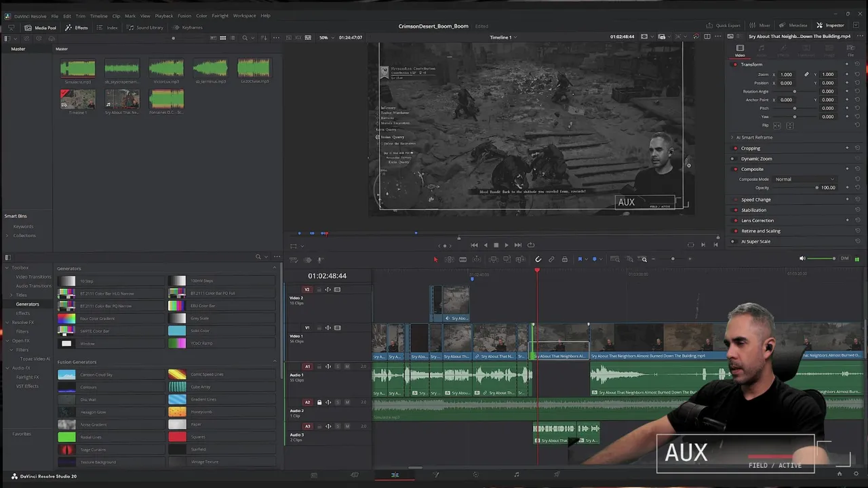This screenshot has width=868, height=488.
Task: Unlock the Audio 2 track lock
Action: [x=319, y=403]
